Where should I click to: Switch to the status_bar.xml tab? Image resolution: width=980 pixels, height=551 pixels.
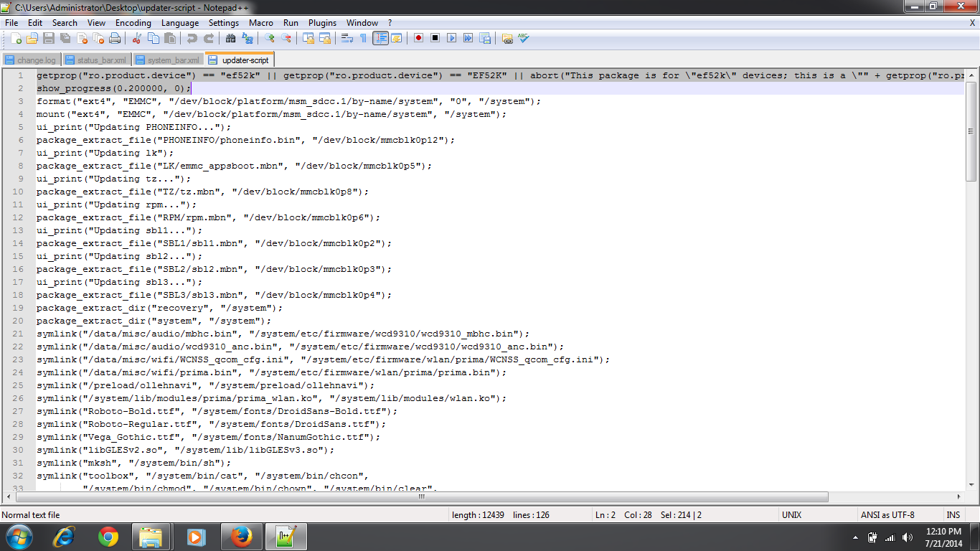point(96,60)
